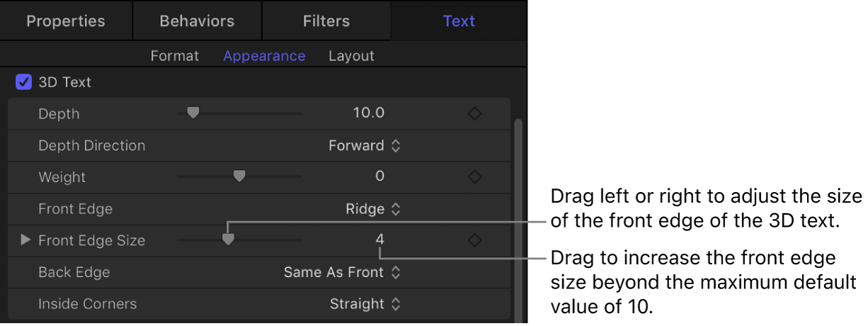Screen dimensions: 868x326
Task: Open the Back Edge Same As Front dropdown
Action: (x=342, y=272)
